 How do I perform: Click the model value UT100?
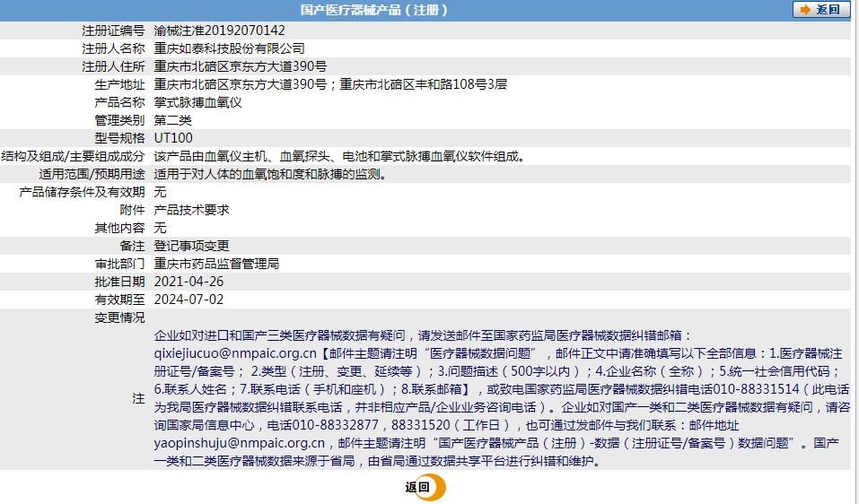(x=173, y=138)
